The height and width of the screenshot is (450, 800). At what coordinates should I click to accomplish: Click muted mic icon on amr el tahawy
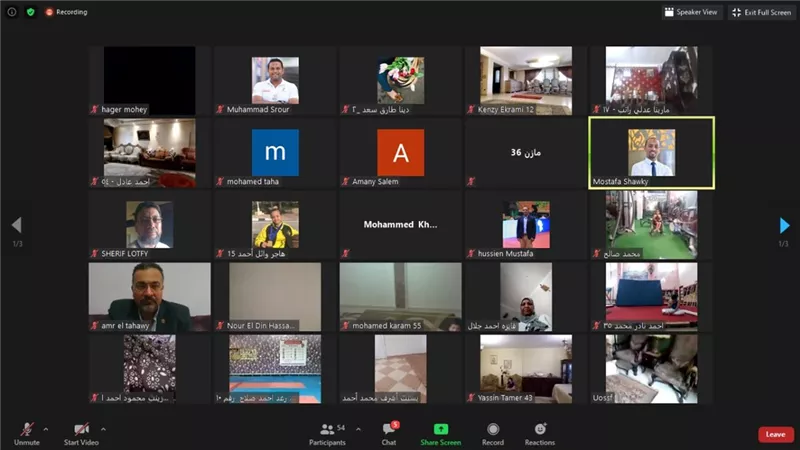[x=94, y=325]
